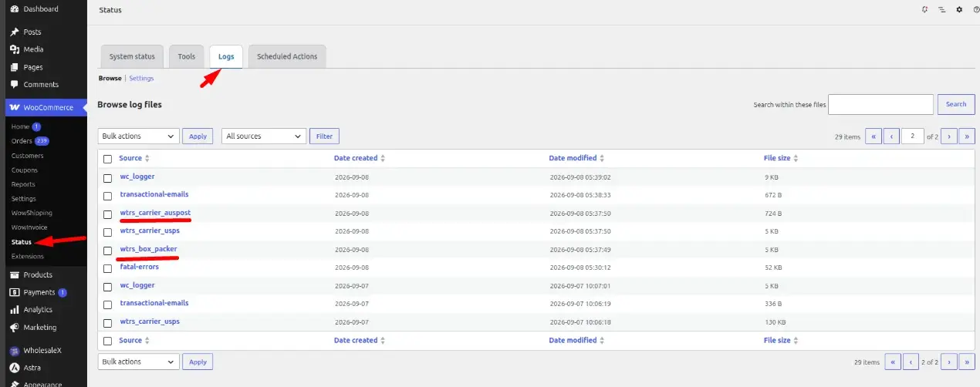The height and width of the screenshot is (387, 980).
Task: Click the Marketing megaphone icon
Action: pos(15,328)
